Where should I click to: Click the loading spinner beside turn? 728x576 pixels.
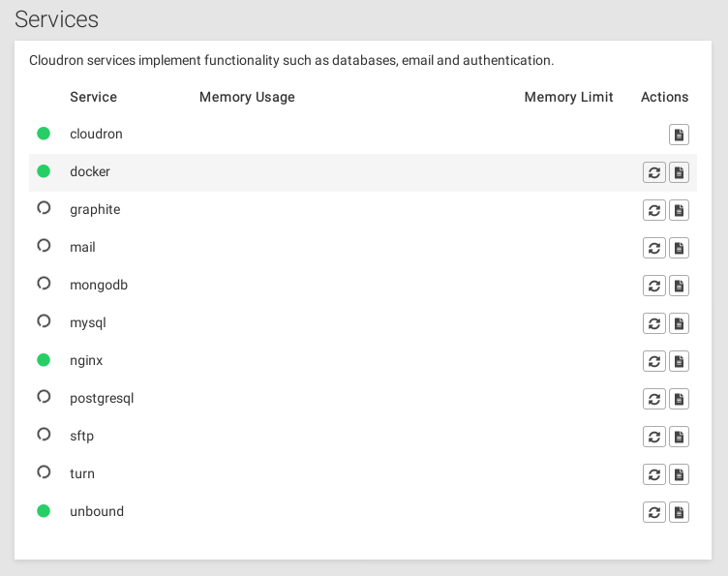(x=44, y=472)
